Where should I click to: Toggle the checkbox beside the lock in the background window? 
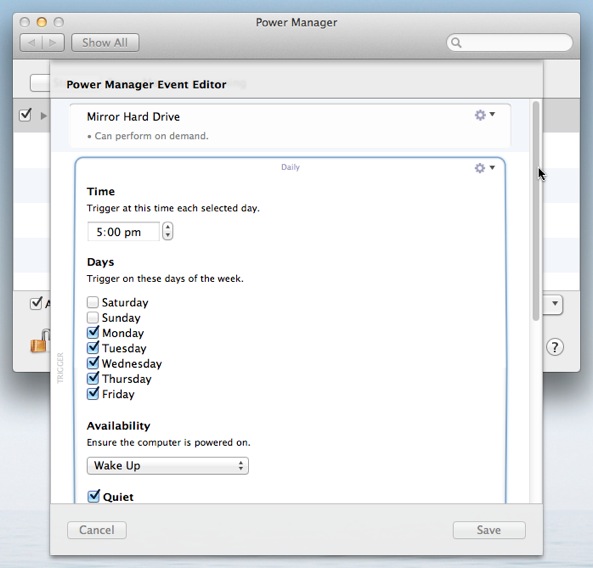pyautogui.click(x=36, y=303)
